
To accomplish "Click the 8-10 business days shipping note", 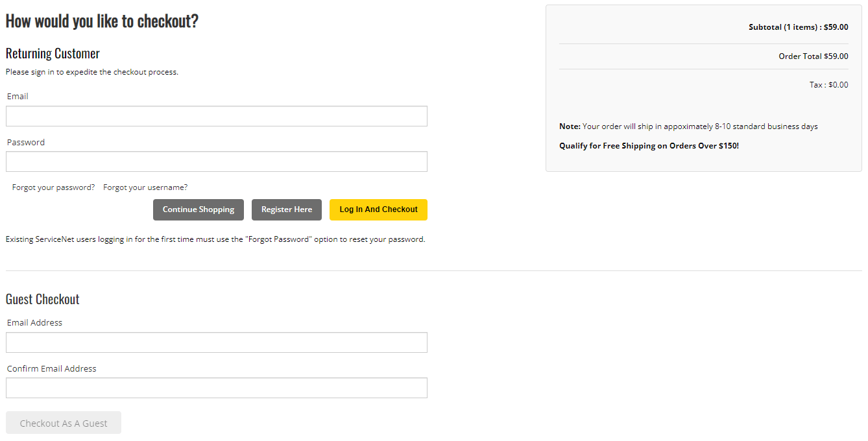I will [688, 126].
